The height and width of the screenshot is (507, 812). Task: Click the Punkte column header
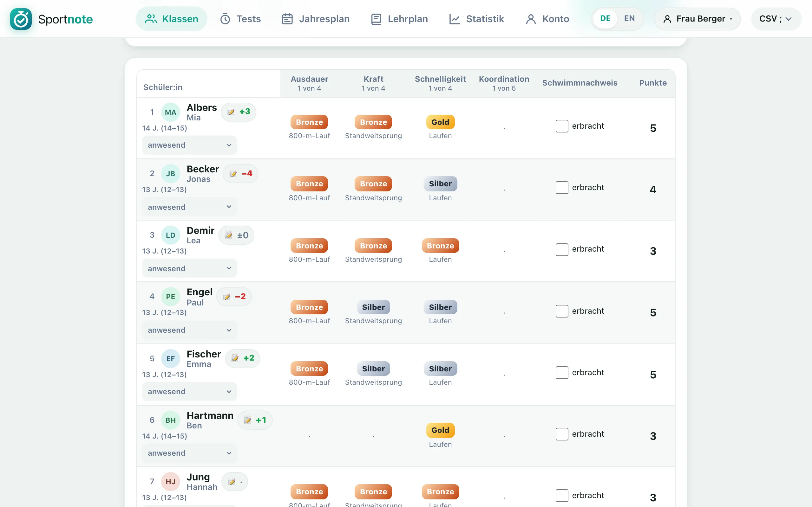(x=653, y=83)
